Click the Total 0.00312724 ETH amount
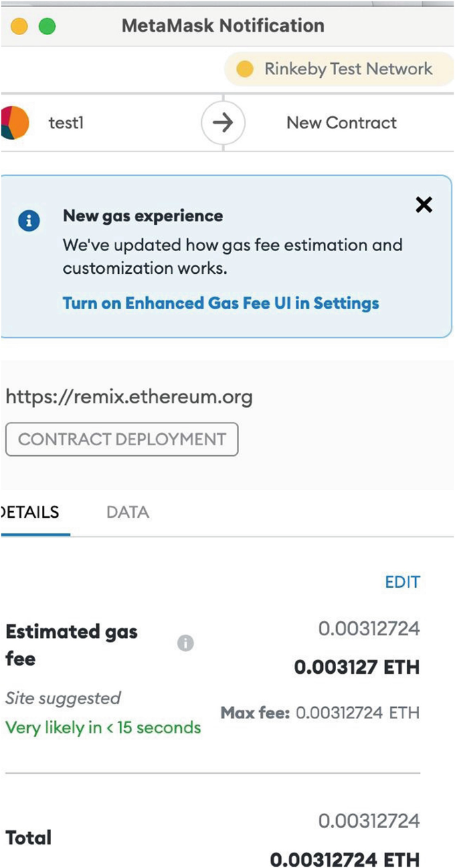 (345, 859)
